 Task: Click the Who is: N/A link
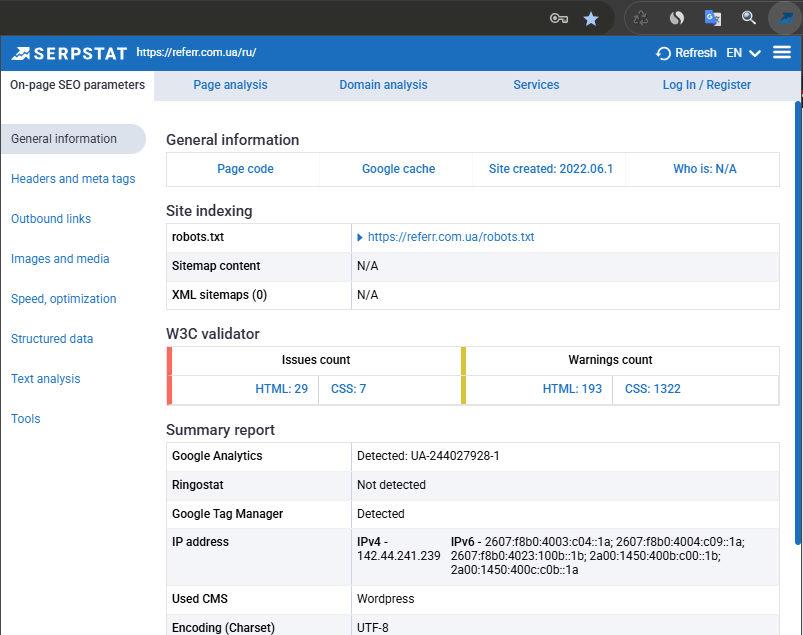coord(705,169)
